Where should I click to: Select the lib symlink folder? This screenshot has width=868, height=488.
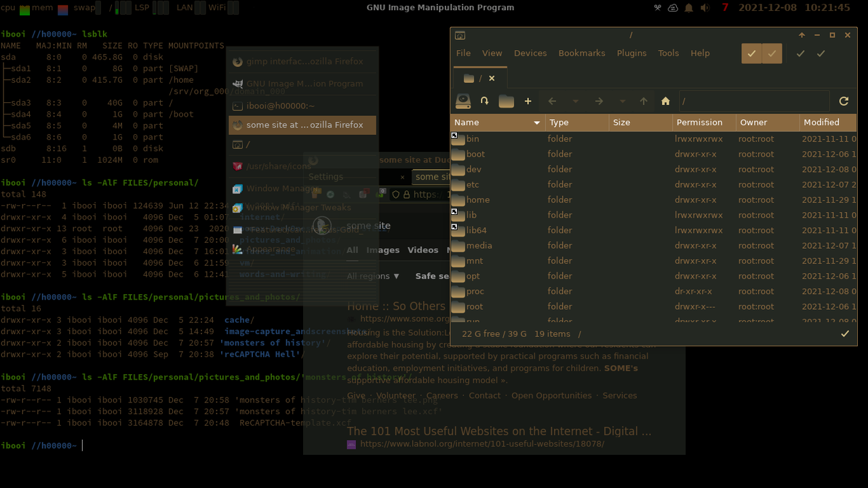(654, 215)
